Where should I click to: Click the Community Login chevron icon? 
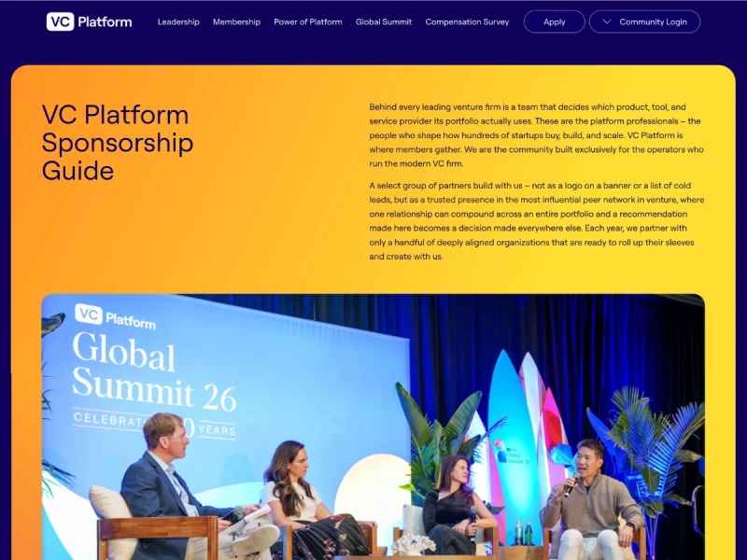pyautogui.click(x=606, y=21)
